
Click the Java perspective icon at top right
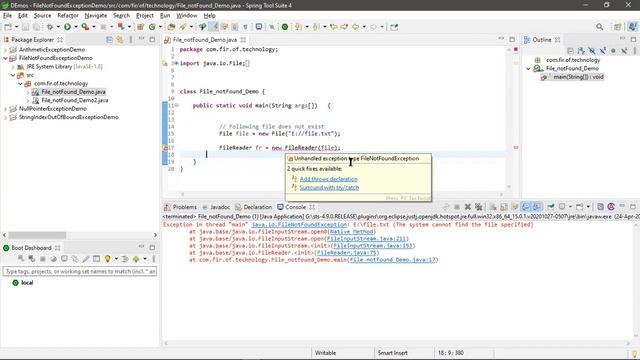click(632, 27)
